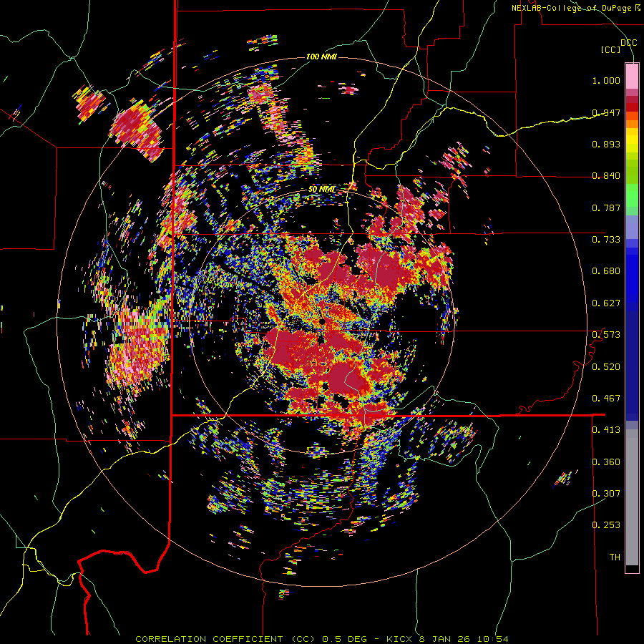The height and width of the screenshot is (644, 644).
Task: Click the 0.360 scale value
Action: 606,462
